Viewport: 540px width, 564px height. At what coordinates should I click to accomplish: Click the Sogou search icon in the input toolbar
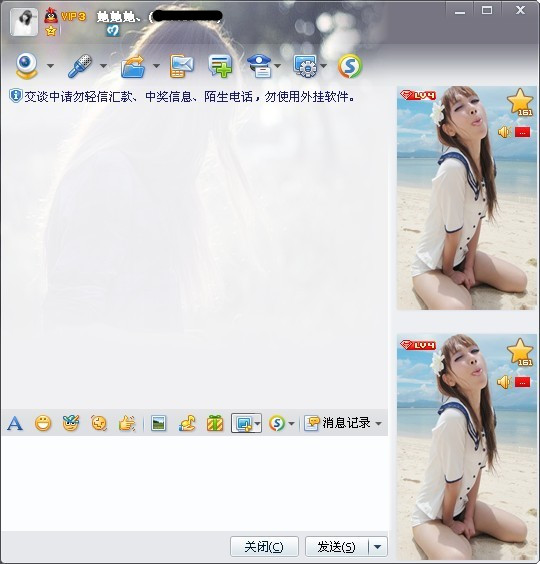pos(277,423)
